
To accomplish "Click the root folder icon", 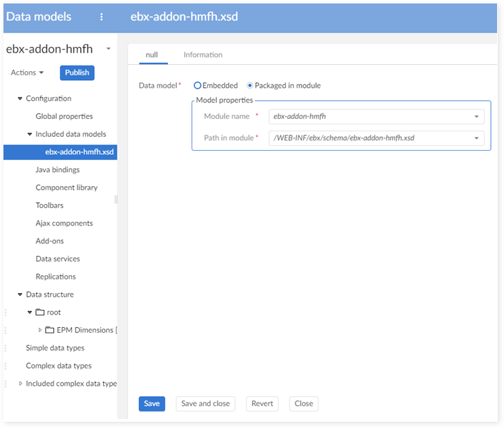I will pos(40,313).
